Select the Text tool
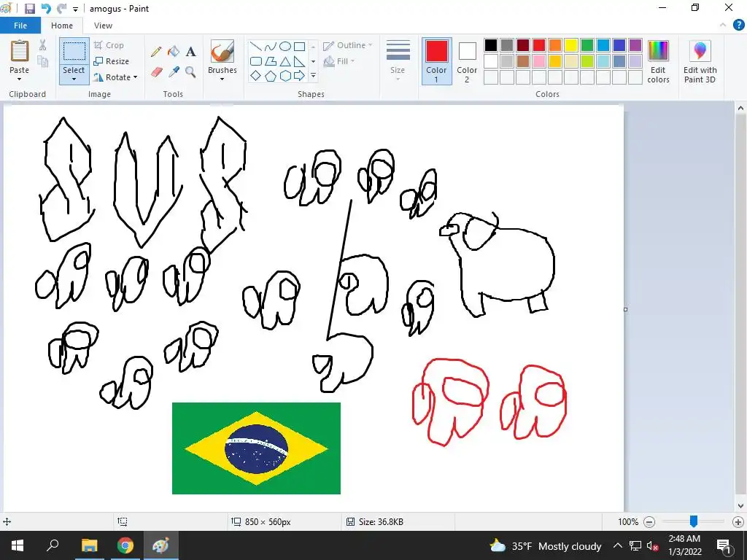This screenshot has width=747, height=560. point(191,52)
